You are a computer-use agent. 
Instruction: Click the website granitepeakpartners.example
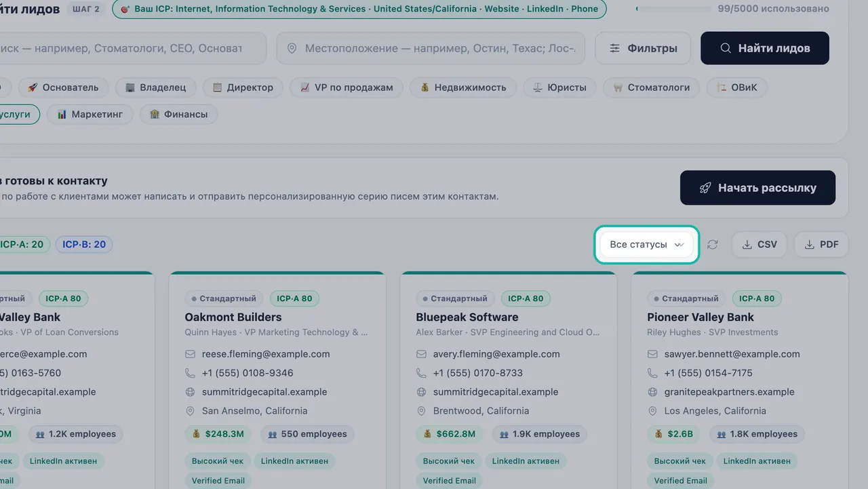tap(730, 392)
